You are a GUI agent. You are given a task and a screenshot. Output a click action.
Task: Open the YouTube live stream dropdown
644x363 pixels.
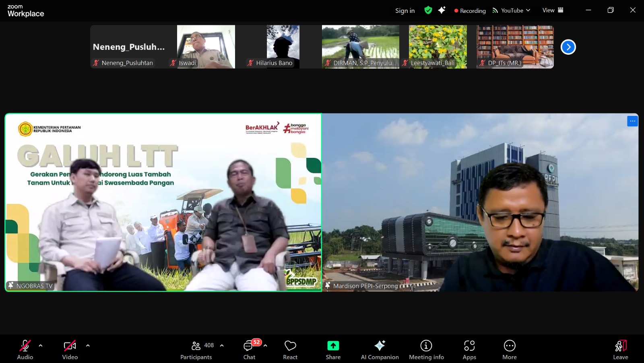(512, 10)
